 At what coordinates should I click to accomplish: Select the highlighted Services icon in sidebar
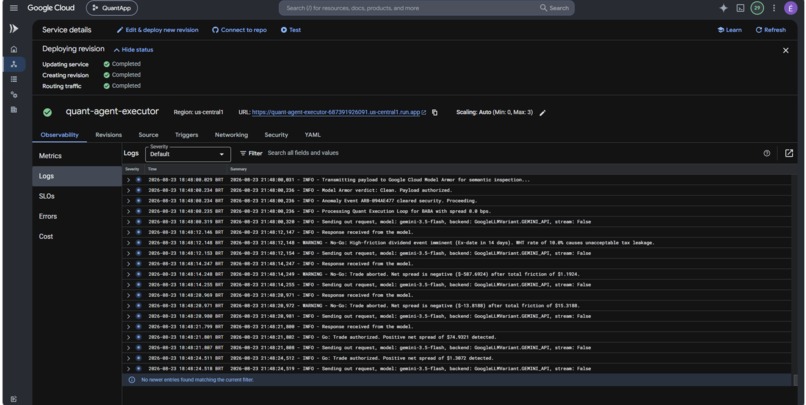[x=14, y=64]
